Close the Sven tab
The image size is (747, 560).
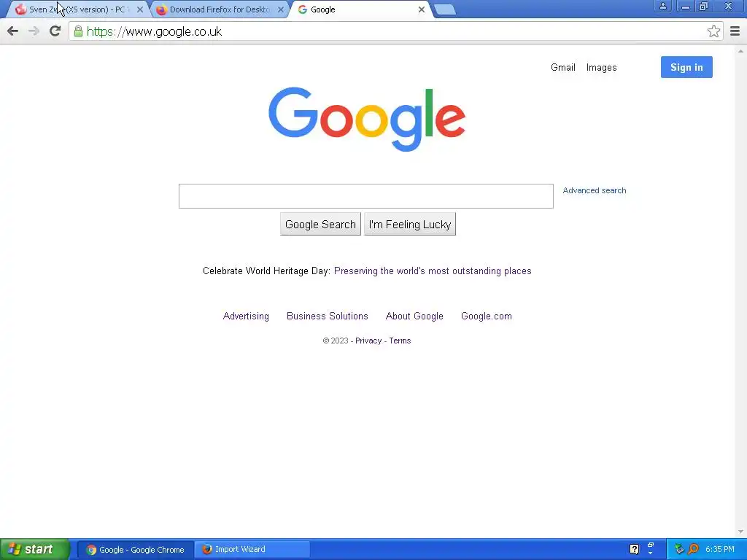coord(140,9)
